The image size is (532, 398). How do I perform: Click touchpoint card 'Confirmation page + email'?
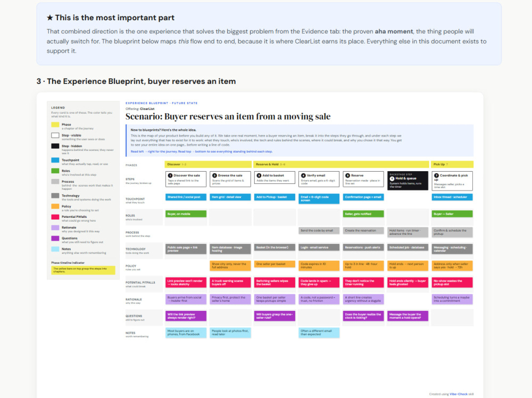coord(363,197)
